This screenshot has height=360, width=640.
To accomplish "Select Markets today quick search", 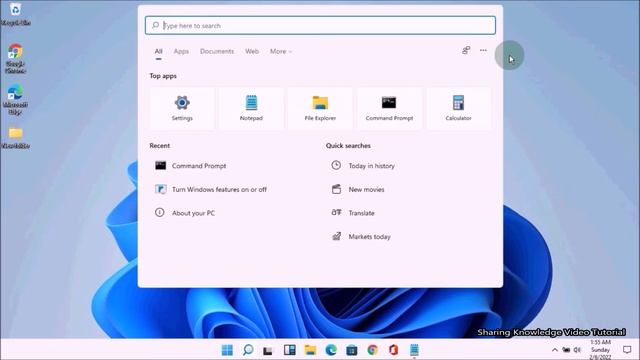I will click(x=361, y=237).
